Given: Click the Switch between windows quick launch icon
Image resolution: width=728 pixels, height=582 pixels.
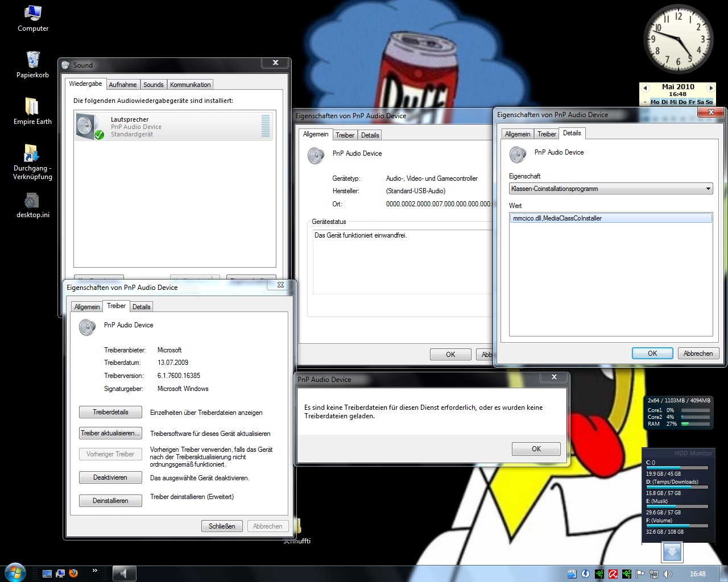Looking at the screenshot, I should [x=60, y=573].
